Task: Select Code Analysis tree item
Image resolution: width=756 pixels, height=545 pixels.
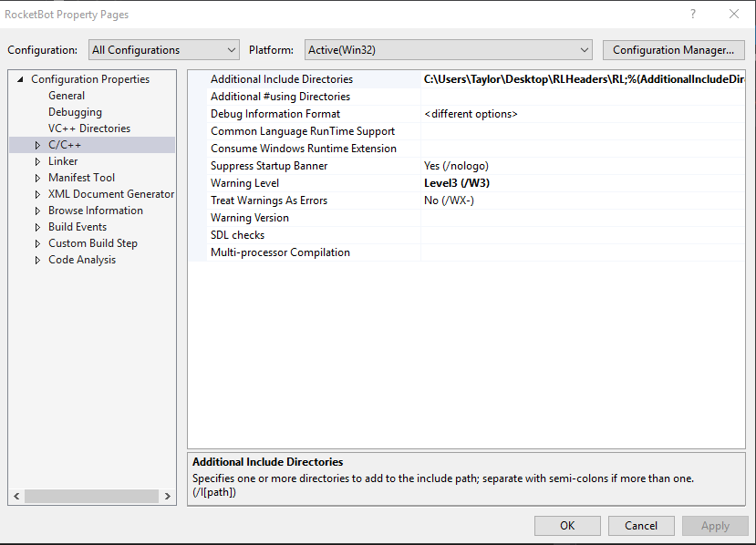Action: pos(82,259)
